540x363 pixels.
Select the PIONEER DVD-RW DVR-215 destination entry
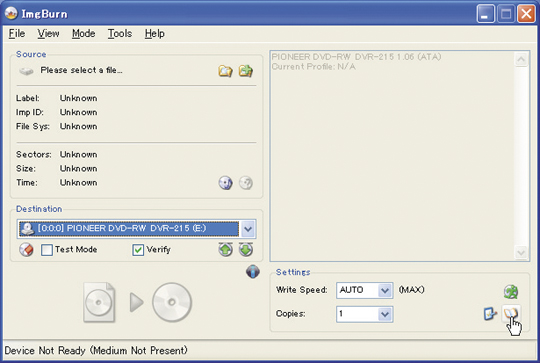pos(129,229)
